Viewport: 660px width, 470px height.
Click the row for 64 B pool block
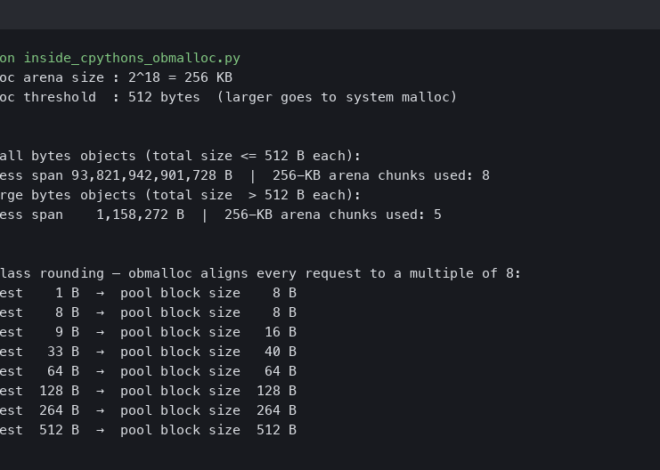(x=148, y=371)
